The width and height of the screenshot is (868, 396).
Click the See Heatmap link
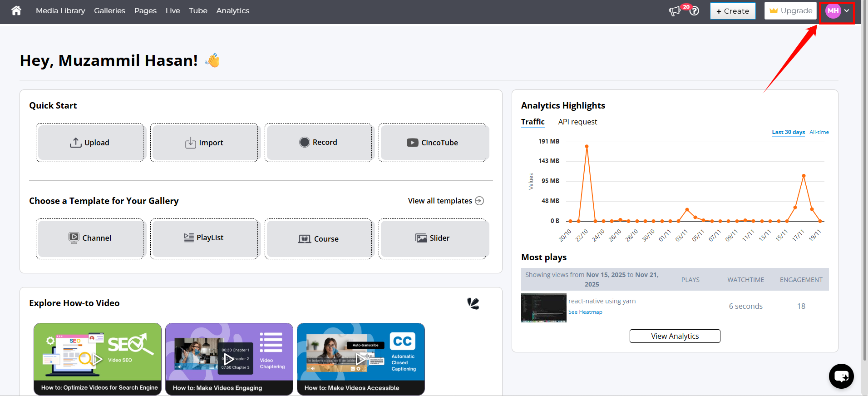[x=585, y=312]
